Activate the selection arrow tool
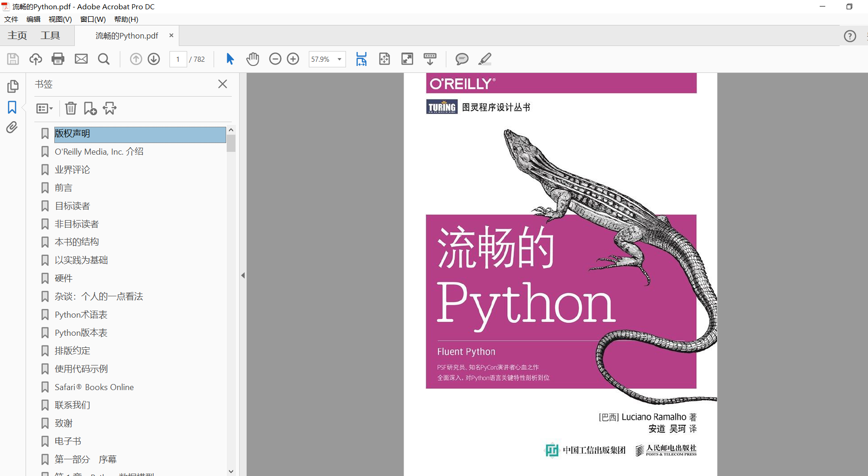 [230, 59]
